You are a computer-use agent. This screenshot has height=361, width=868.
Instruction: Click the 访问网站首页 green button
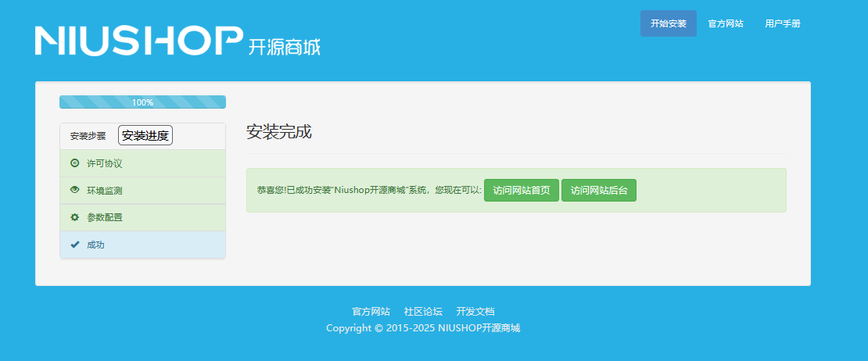pyautogui.click(x=522, y=190)
